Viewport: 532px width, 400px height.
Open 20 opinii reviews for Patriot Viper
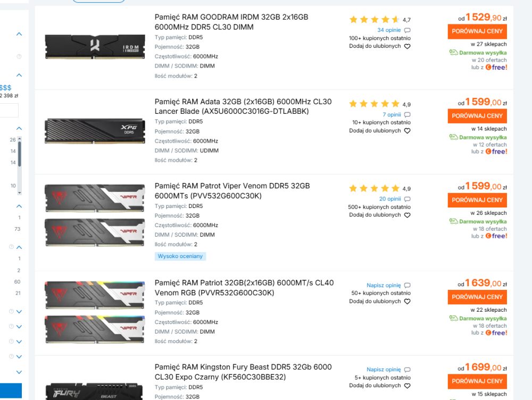pos(390,199)
